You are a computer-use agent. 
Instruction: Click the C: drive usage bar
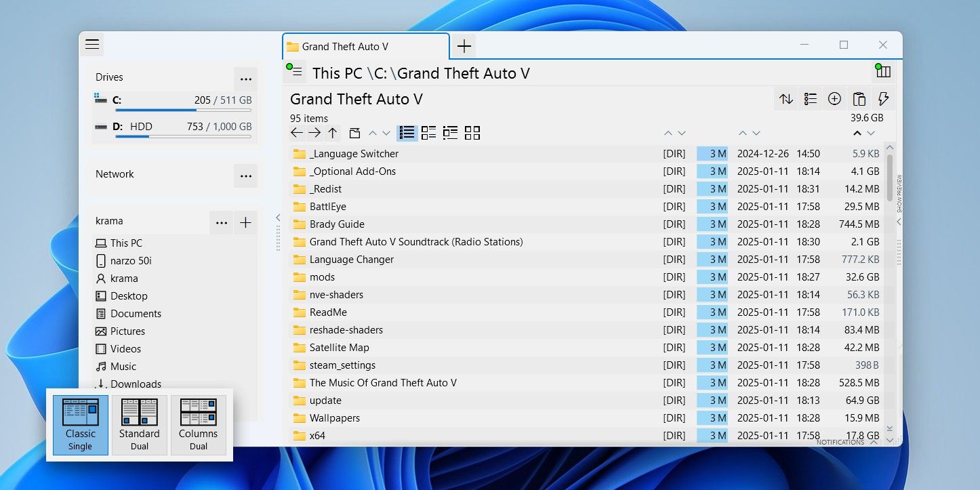click(x=183, y=110)
